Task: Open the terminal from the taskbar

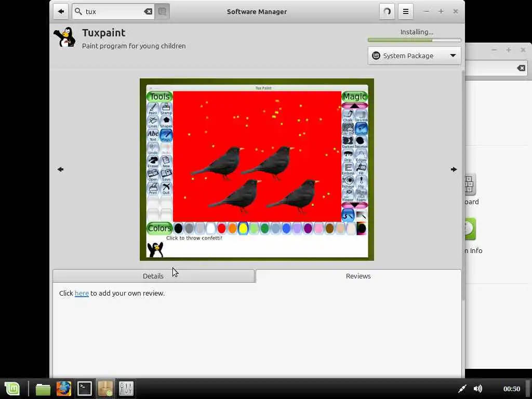Action: [85, 389]
